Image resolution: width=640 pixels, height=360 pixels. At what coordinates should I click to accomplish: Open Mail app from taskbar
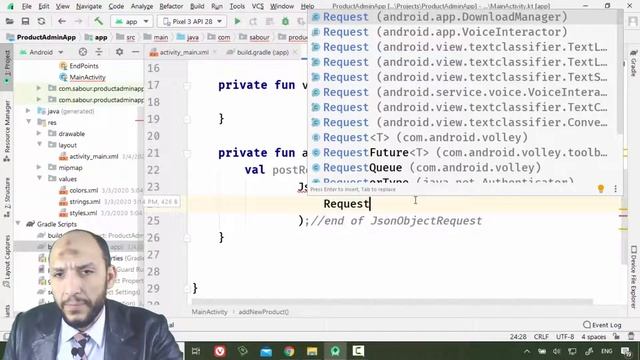tap(266, 351)
